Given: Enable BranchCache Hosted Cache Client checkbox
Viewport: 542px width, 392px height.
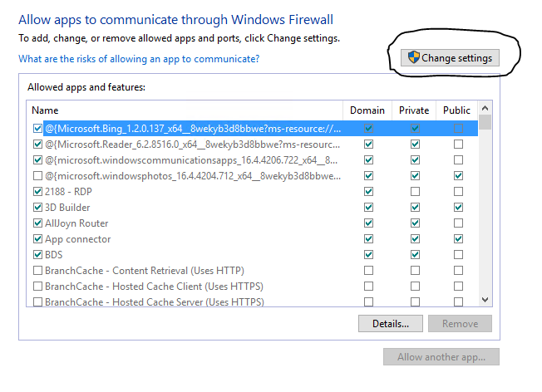Looking at the screenshot, I should tap(37, 287).
